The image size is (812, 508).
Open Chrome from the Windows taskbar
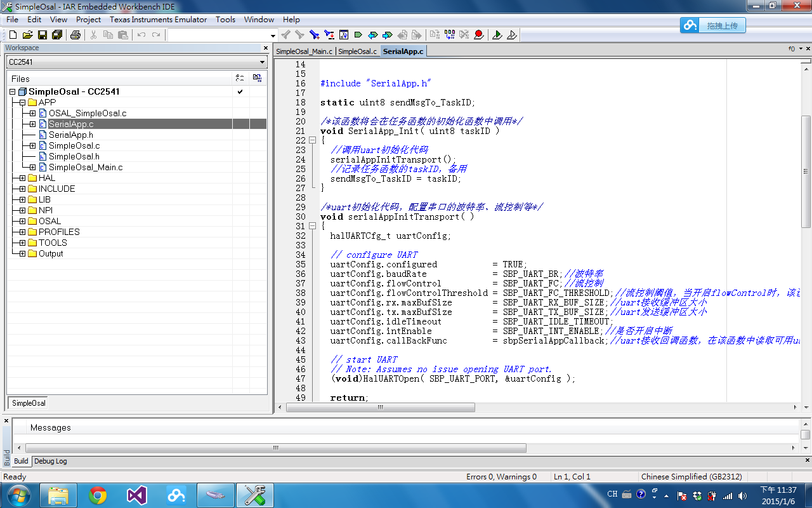[x=98, y=495]
